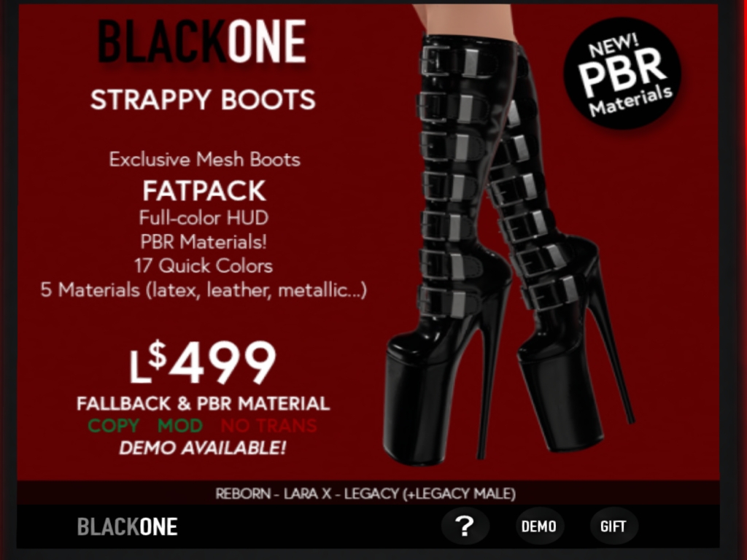Click the GIFT button
This screenshot has height=560, width=747.
(613, 526)
